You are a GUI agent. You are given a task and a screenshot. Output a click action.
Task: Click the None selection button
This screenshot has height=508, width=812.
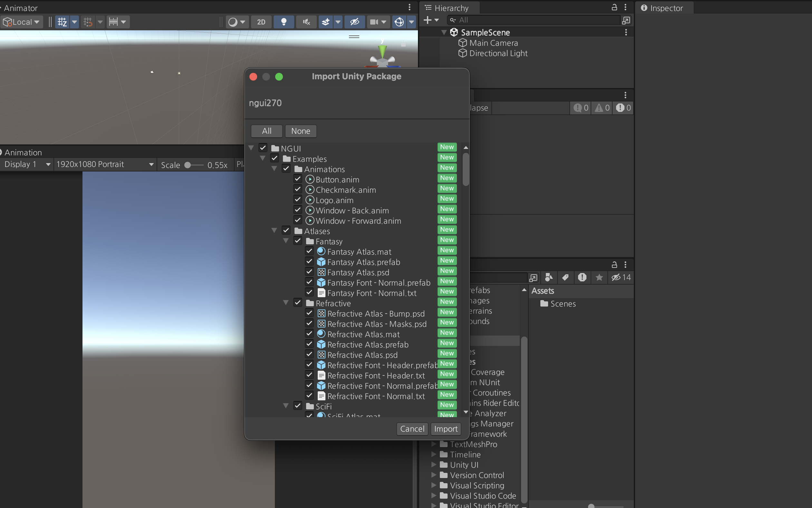point(301,131)
